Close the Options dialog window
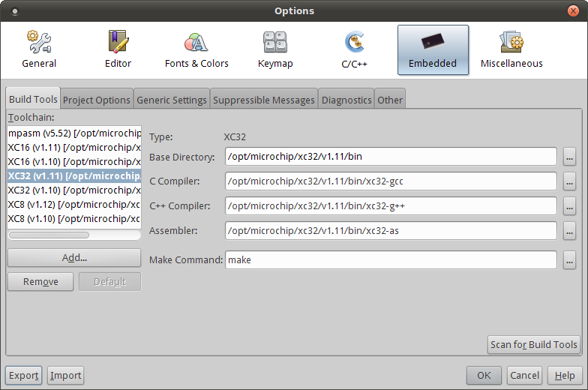Image resolution: width=588 pixels, height=390 pixels. [x=573, y=10]
